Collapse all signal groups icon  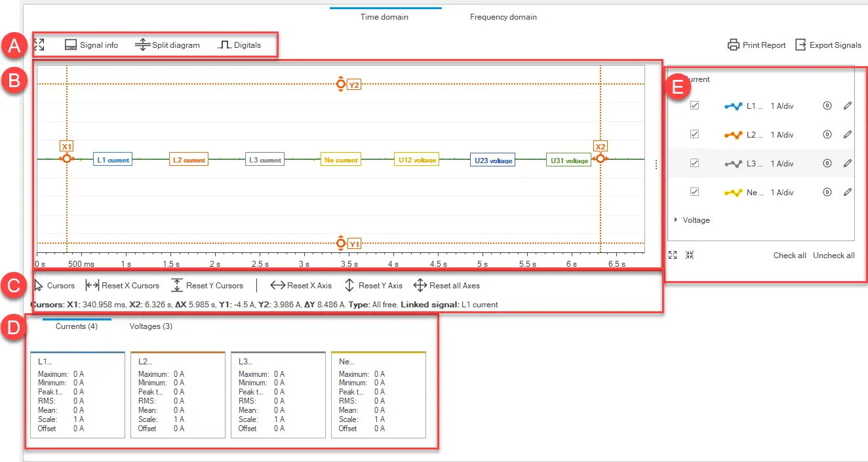689,255
